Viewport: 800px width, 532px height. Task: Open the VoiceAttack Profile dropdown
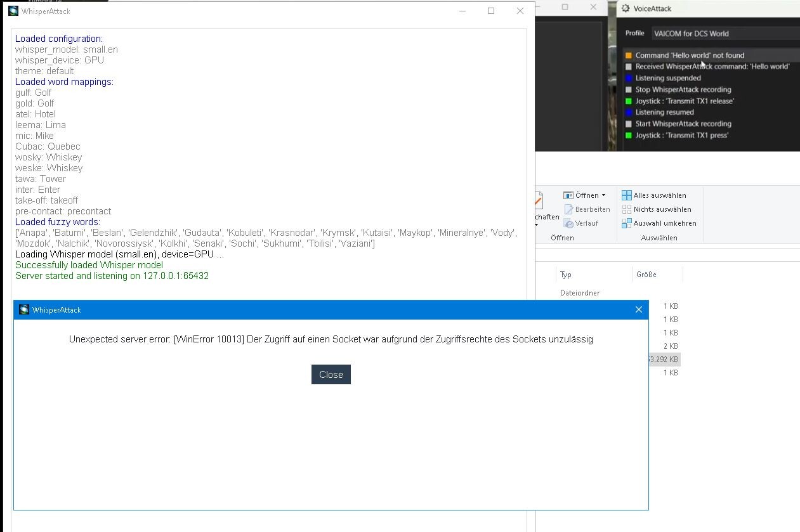(726, 34)
